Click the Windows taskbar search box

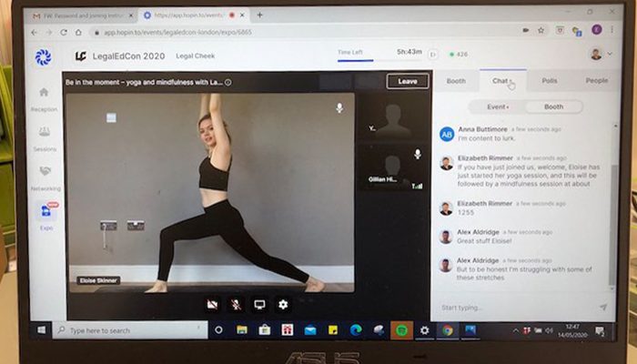tap(130, 330)
